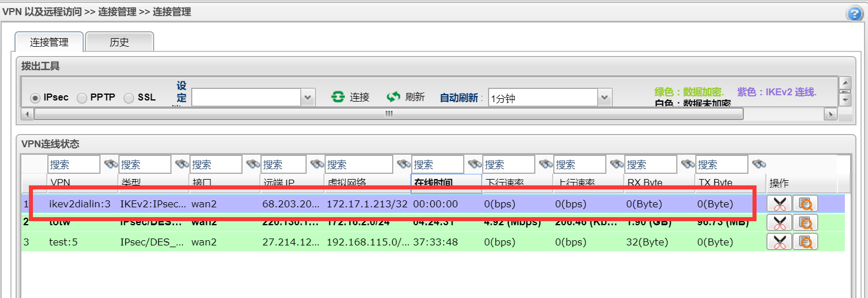
Task: Click the IPsec/DES_... type cell of test:5
Action: pyautogui.click(x=152, y=242)
